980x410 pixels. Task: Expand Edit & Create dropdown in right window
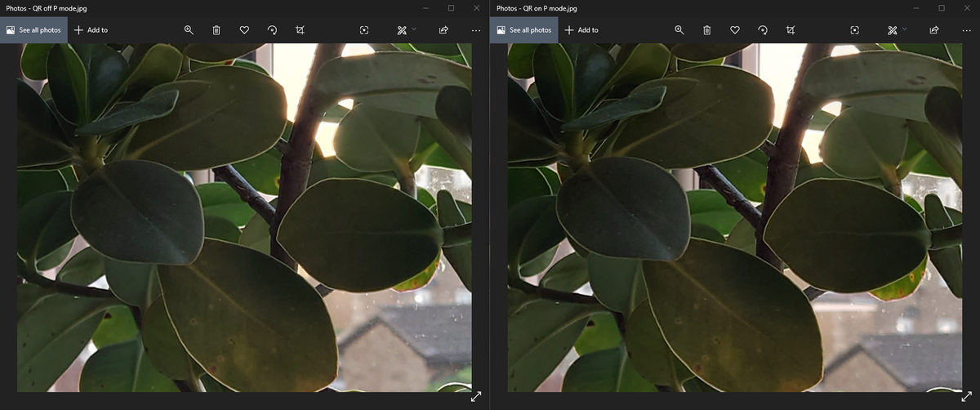tap(896, 30)
